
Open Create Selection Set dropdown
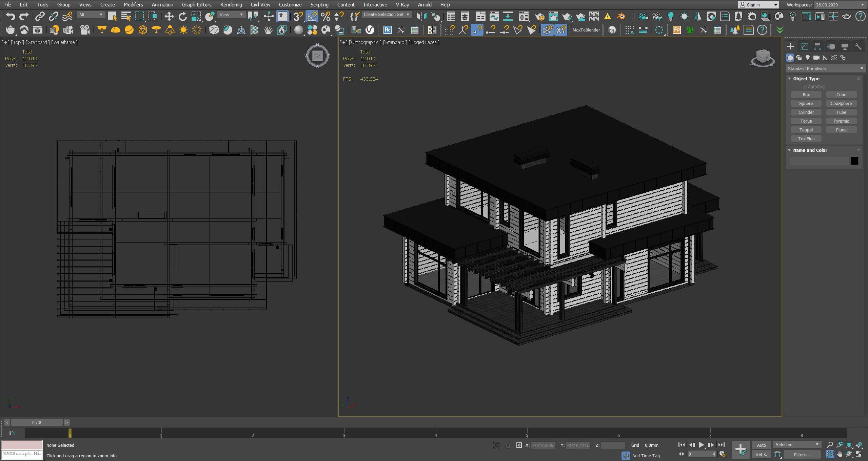pos(387,15)
